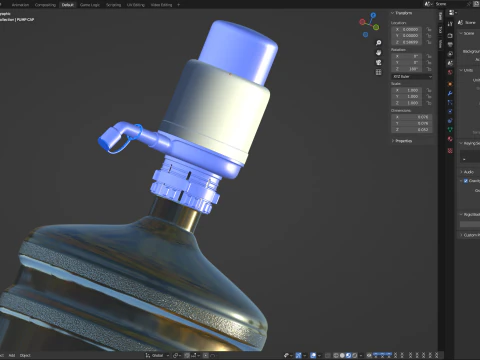Click the top blue Z axis on the gizmo
480x360 pixels.
click(x=373, y=15)
